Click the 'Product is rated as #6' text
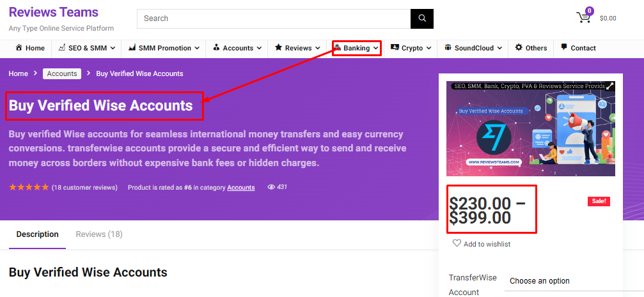This screenshot has height=297, width=644. (160, 188)
